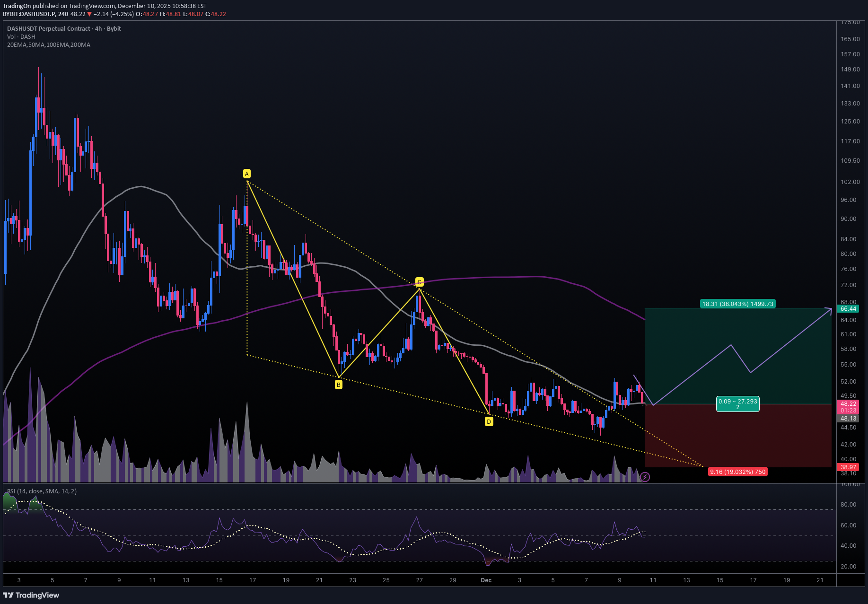Click the teal 0.09 ~ 27.293 risk label
This screenshot has height=604, width=868.
tap(737, 403)
